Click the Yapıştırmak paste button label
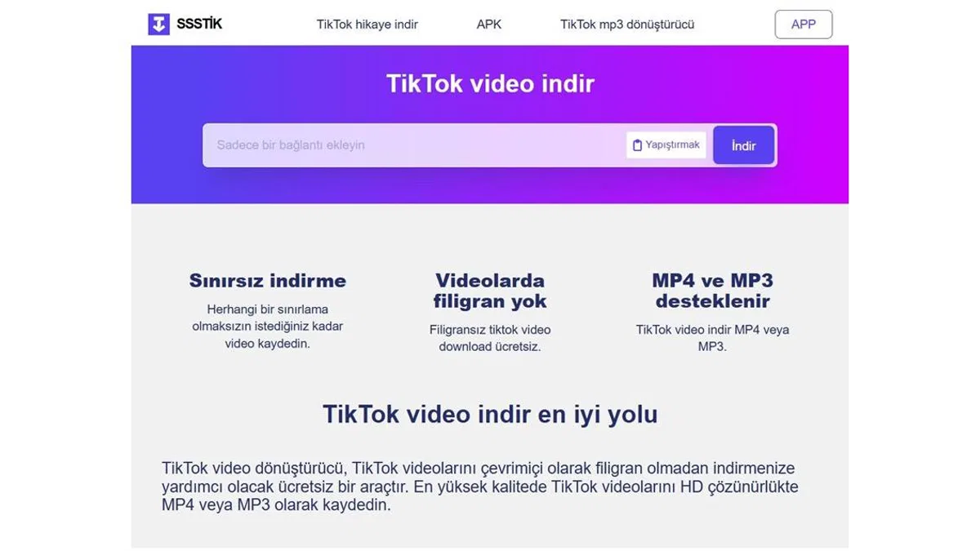Screen dimensions: 980x551 click(x=673, y=145)
